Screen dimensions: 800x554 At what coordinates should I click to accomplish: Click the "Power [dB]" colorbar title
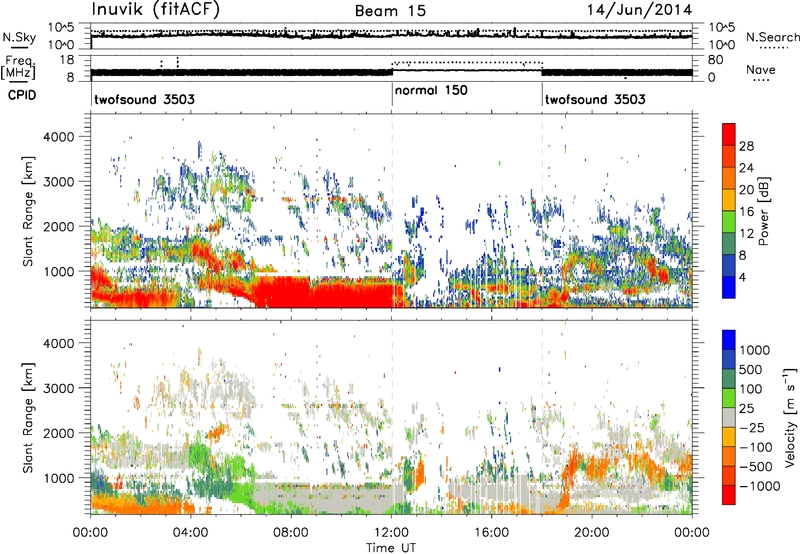pyautogui.click(x=763, y=211)
